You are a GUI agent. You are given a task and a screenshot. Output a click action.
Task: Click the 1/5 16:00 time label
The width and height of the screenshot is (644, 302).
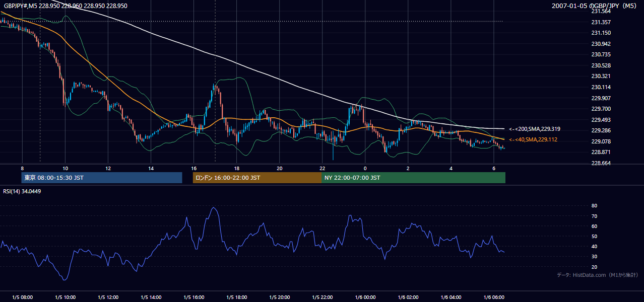tap(194, 297)
